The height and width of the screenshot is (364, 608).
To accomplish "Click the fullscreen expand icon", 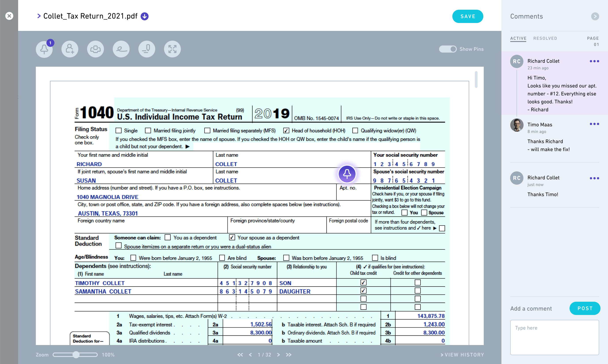I will 172,49.
